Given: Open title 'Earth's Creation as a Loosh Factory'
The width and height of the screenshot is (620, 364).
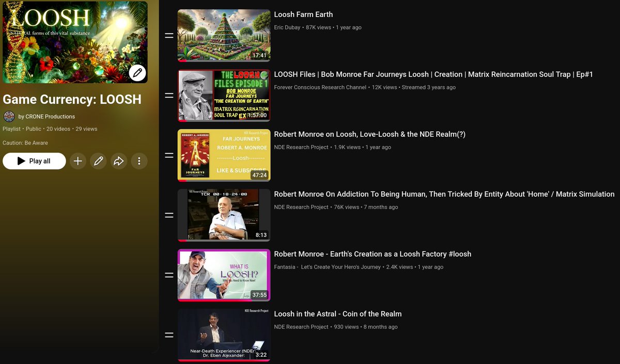Looking at the screenshot, I should (373, 254).
